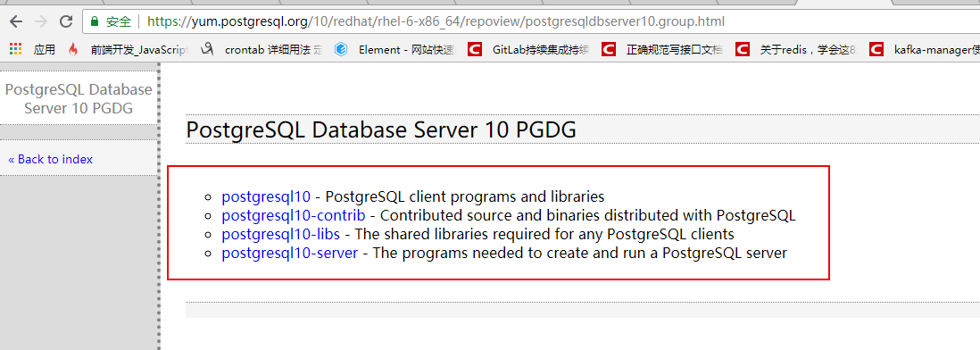Open the postgresql10-server package link
The width and height of the screenshot is (980, 350).
(x=289, y=254)
